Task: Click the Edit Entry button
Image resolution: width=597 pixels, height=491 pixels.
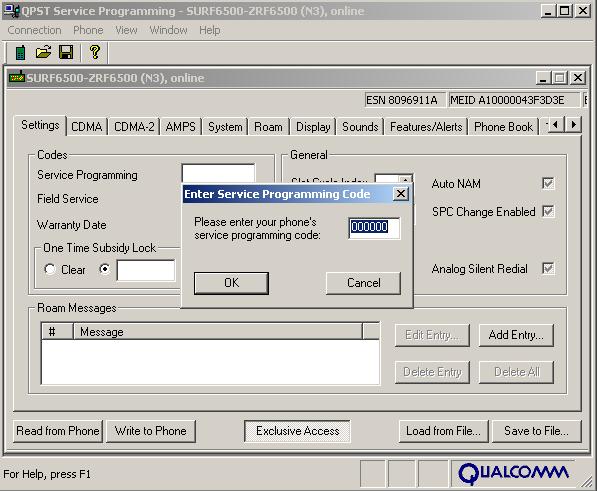Action: pyautogui.click(x=432, y=335)
